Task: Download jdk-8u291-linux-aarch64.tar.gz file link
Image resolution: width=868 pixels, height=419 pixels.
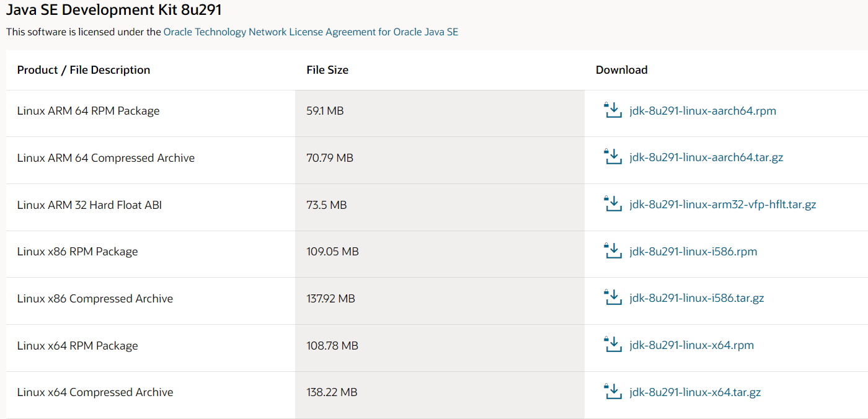Action: [x=706, y=157]
